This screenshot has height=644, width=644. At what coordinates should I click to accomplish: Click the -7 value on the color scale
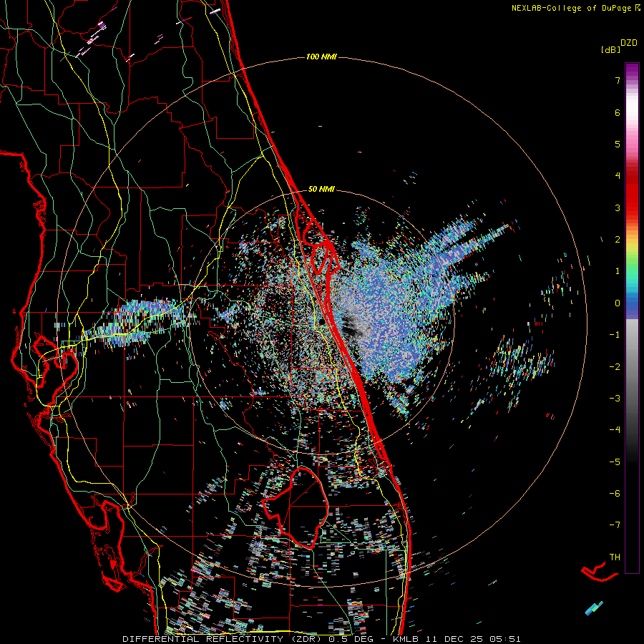pos(615,525)
